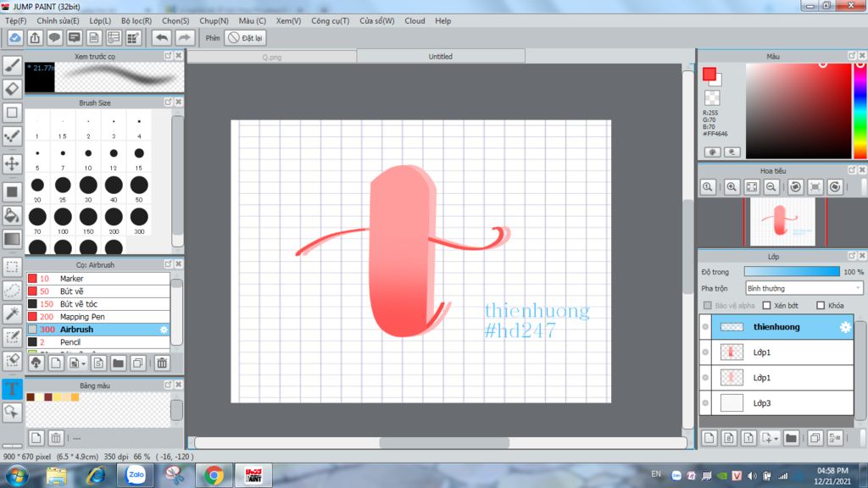Activate the Magic Wand selection tool
The image size is (868, 488).
tap(12, 313)
